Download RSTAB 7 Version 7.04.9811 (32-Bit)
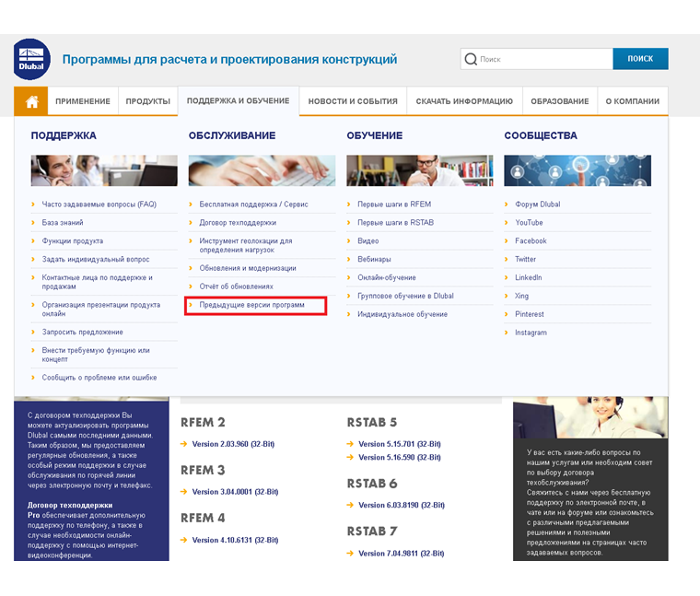 point(402,554)
